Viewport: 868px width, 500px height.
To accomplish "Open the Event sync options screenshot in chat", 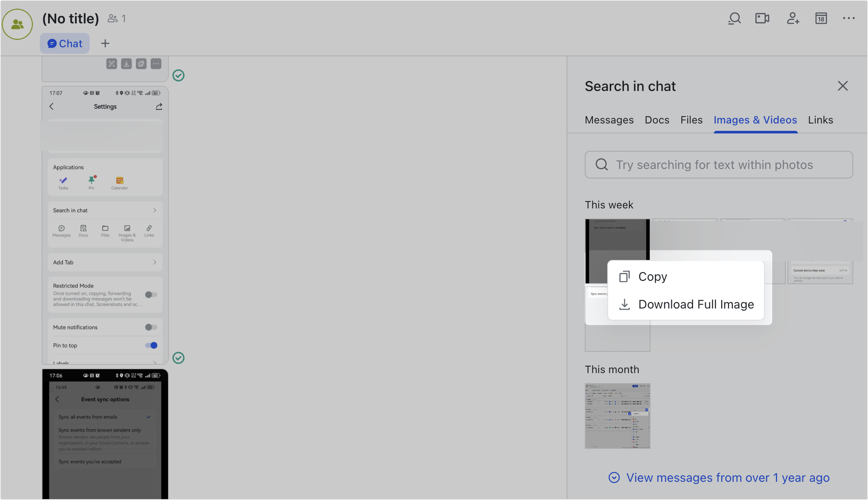I will 105,434.
